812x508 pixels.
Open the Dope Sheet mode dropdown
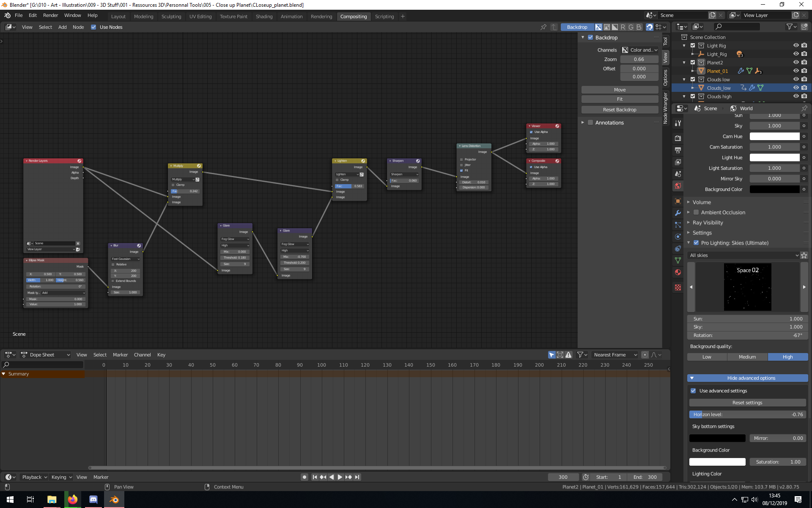point(46,355)
